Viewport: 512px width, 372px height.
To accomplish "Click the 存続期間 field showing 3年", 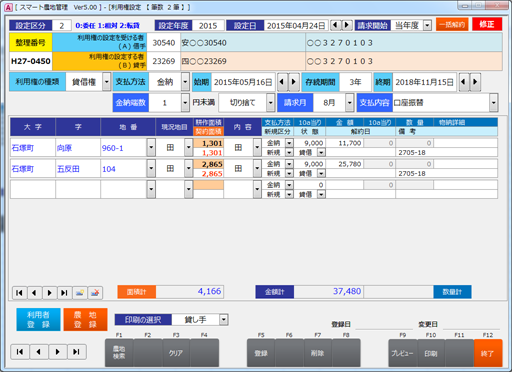I will click(355, 82).
